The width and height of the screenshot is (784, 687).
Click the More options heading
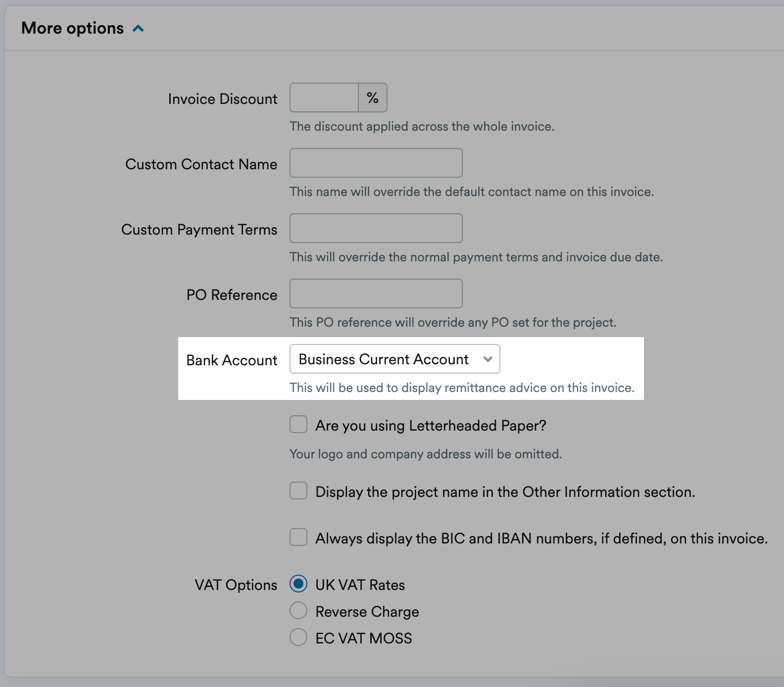72,28
